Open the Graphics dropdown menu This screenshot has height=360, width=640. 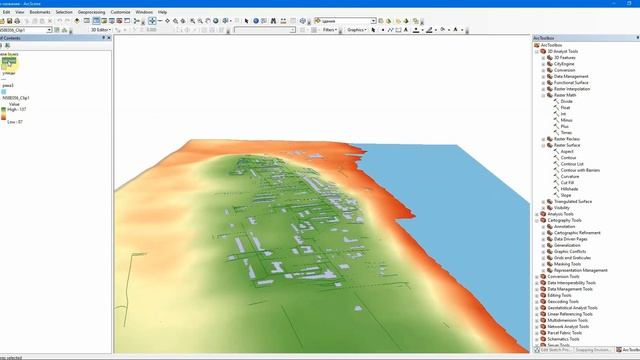(357, 30)
